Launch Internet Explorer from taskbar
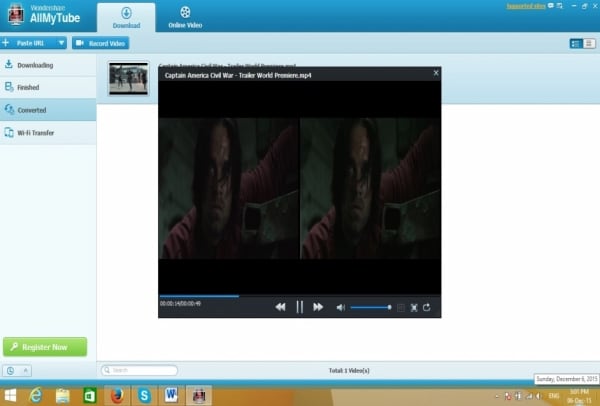Viewport: 600px width, 406px height. pyautogui.click(x=35, y=395)
